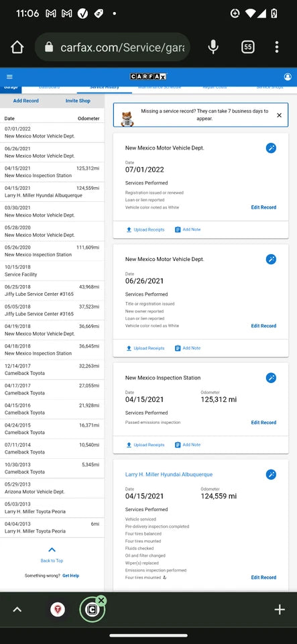Click edit pencil on Larry H. Miller Hyundai record
The width and height of the screenshot is (297, 644).
271,475
